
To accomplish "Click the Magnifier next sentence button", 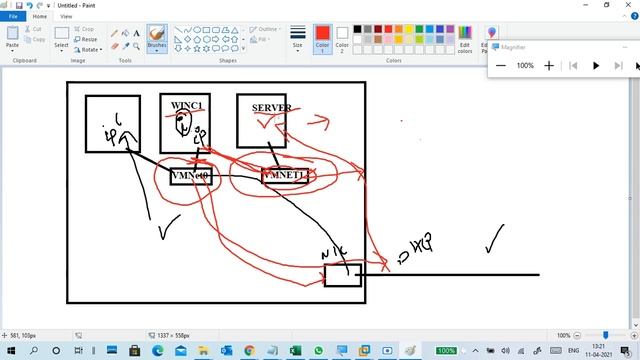I will click(618, 65).
